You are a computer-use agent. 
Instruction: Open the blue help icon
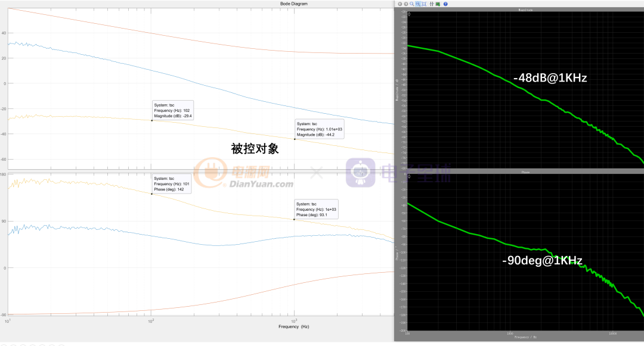[x=445, y=4]
